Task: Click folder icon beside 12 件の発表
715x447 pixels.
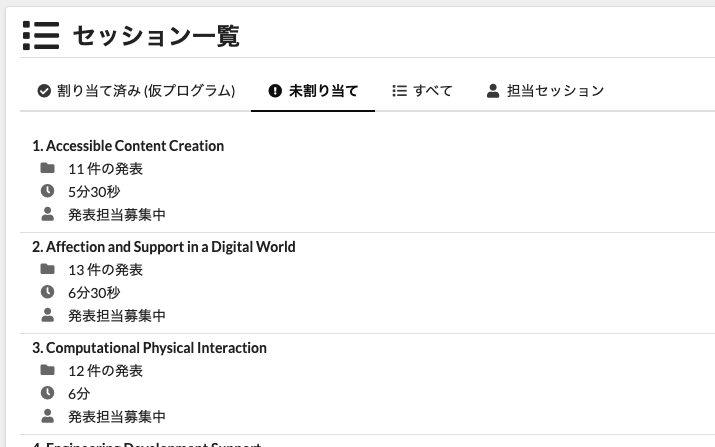Action: 47,370
